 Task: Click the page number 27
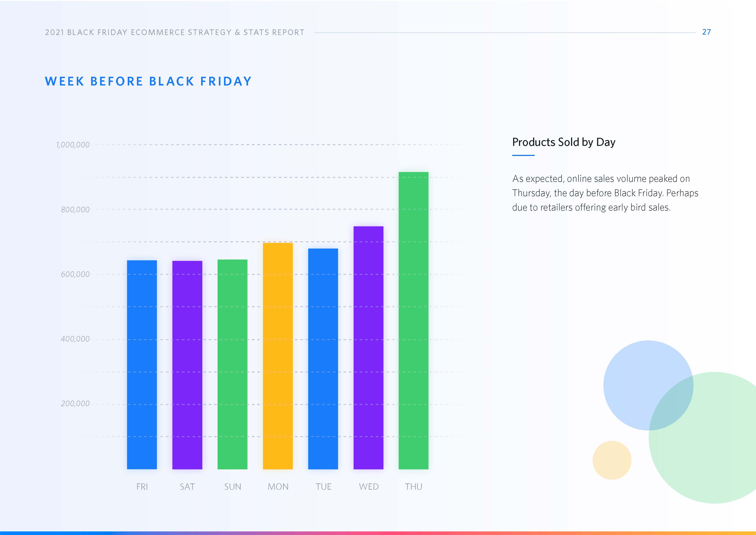click(706, 32)
